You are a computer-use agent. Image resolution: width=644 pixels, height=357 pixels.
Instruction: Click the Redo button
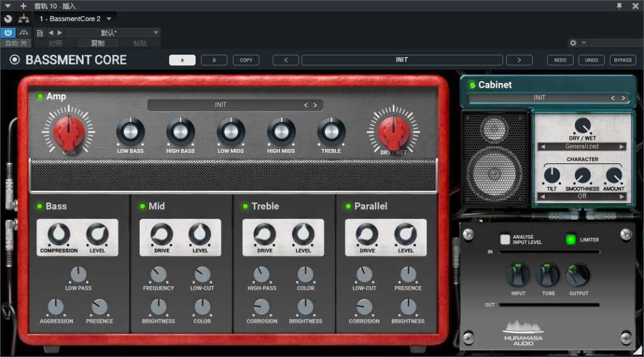point(560,60)
